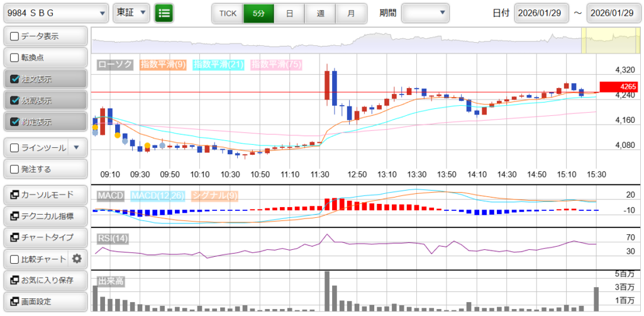Switch to the TICK chart interval
644x316 pixels.
(x=227, y=13)
